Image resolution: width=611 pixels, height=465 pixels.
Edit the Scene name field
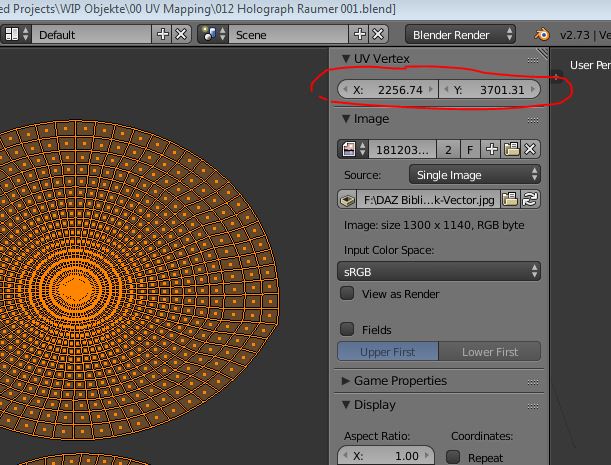[288, 34]
